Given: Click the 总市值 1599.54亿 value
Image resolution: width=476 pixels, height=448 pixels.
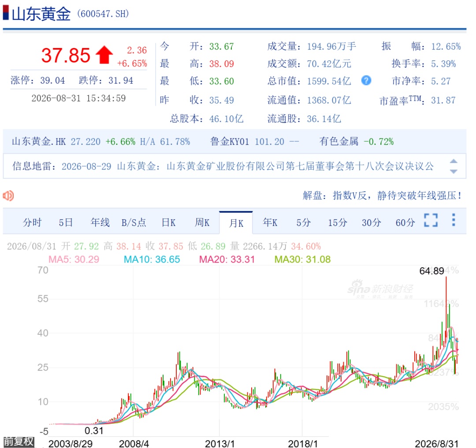Looking at the screenshot, I should [329, 81].
